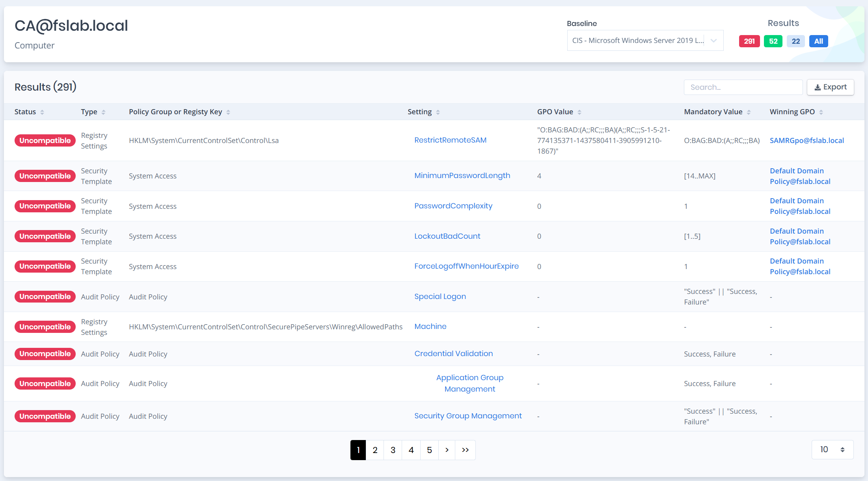Open Special Logon setting link
Image resolution: width=868 pixels, height=481 pixels.
(440, 297)
